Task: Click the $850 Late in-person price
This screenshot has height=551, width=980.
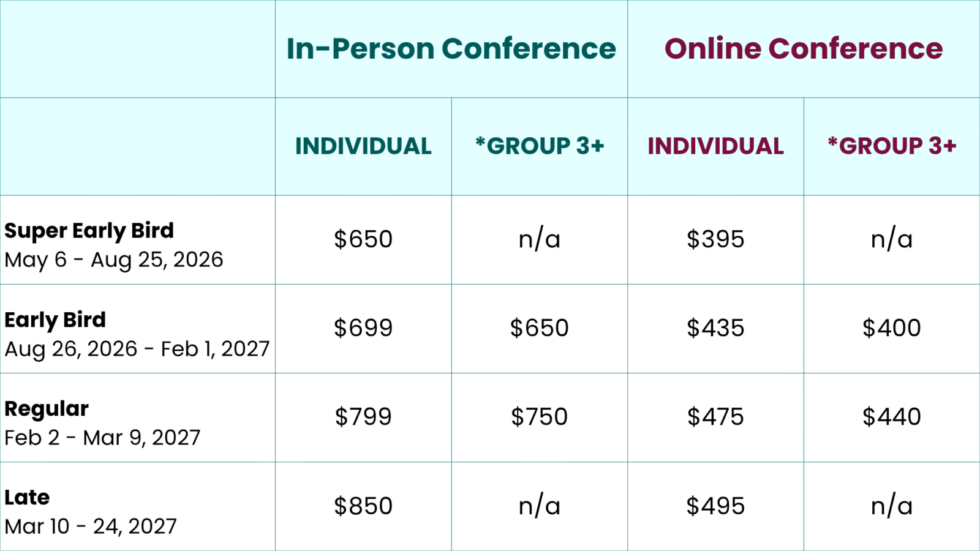Action: point(363,506)
